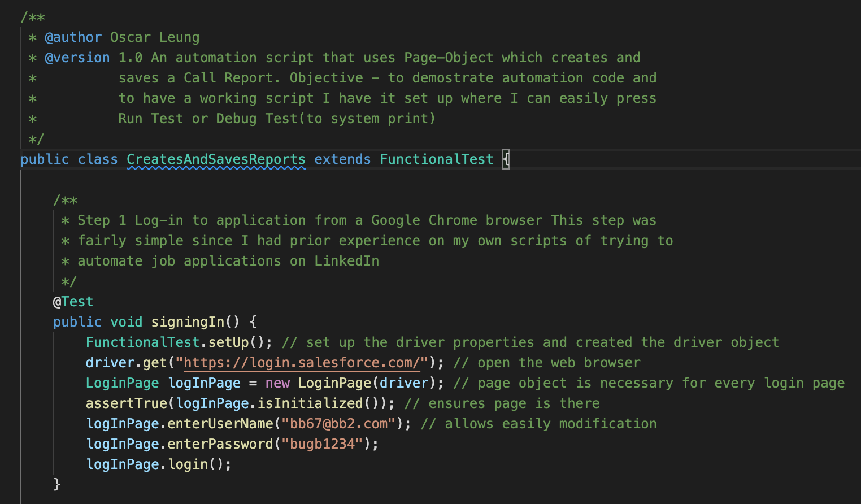Click the author name Oscar Leung
This screenshot has width=861, height=504.
(x=155, y=37)
